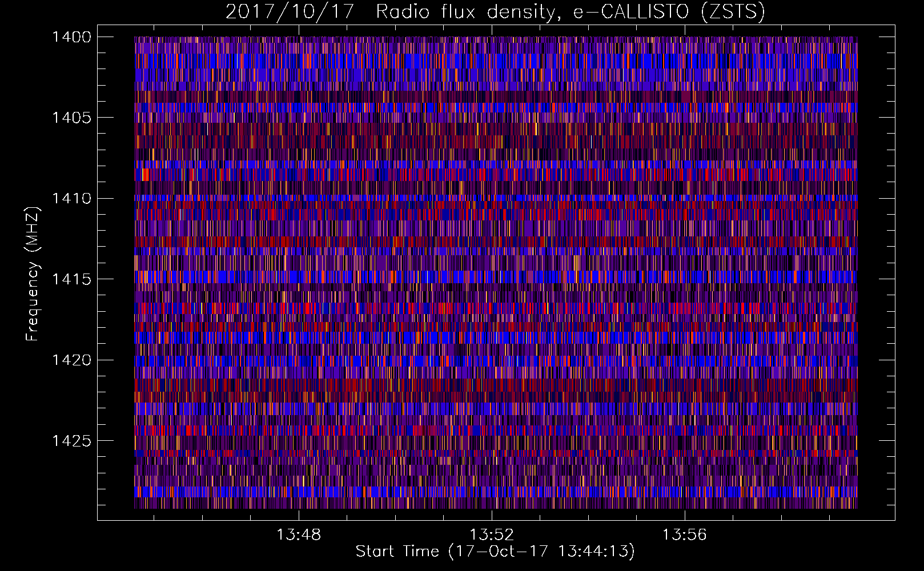
Task: Click the 'Start Time (17-Oct-17 13:44:13)' label
Action: pyautogui.click(x=495, y=551)
